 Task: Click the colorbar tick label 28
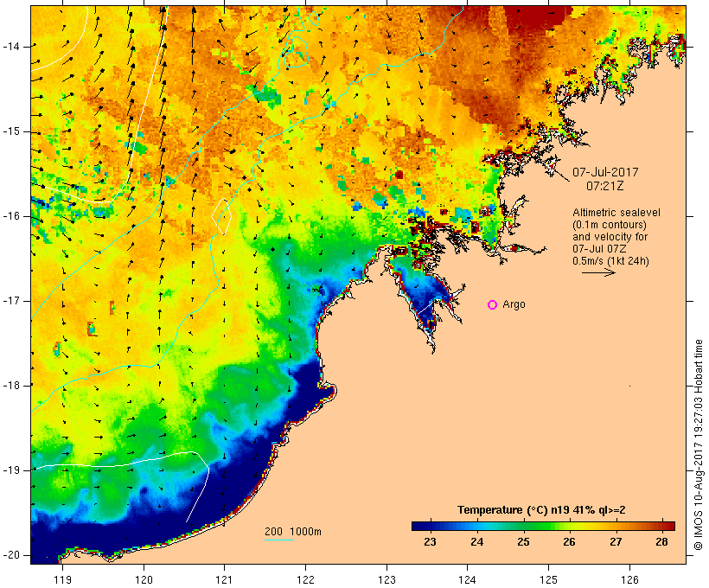coord(662,542)
